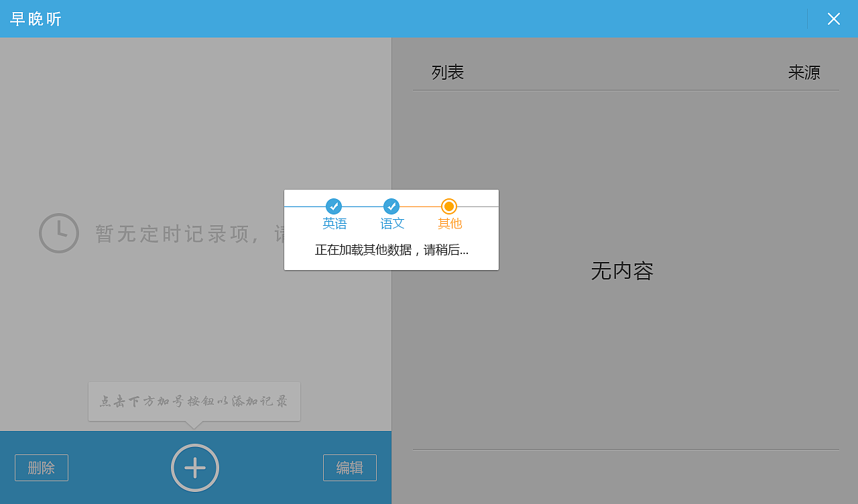
Task: Click the 正在加载其他数据 loading message
Action: coord(391,250)
